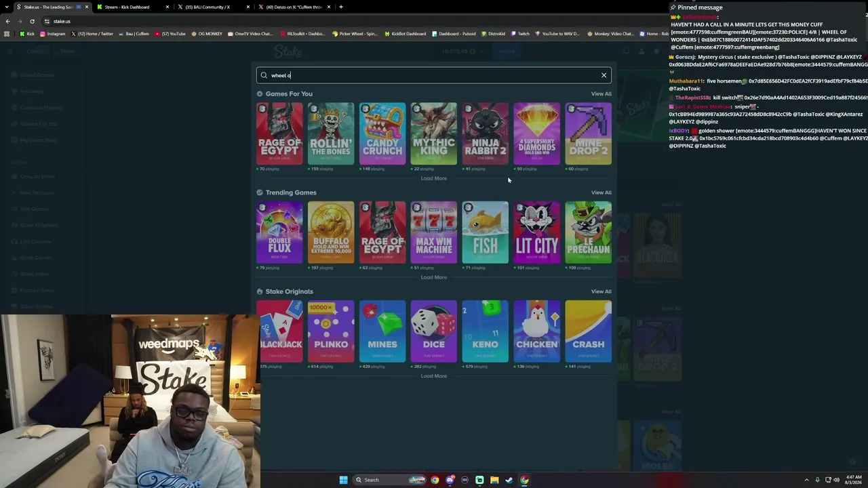Open the Chicken game tile
Image resolution: width=868 pixels, height=488 pixels.
point(537,331)
